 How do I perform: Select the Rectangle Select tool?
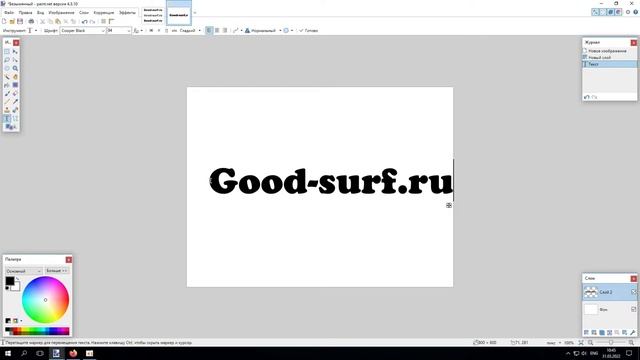[x=7, y=51]
